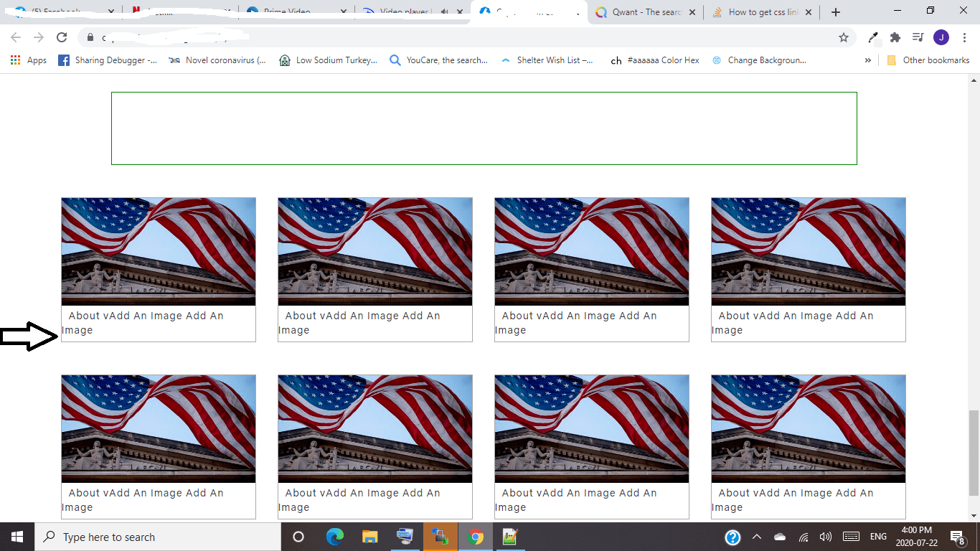The height and width of the screenshot is (551, 980).
Task: Open the YouCare search bookmark
Action: point(438,60)
